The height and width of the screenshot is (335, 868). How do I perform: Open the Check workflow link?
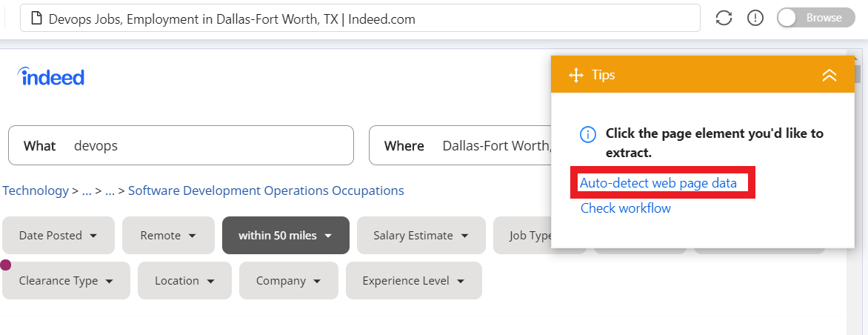626,208
